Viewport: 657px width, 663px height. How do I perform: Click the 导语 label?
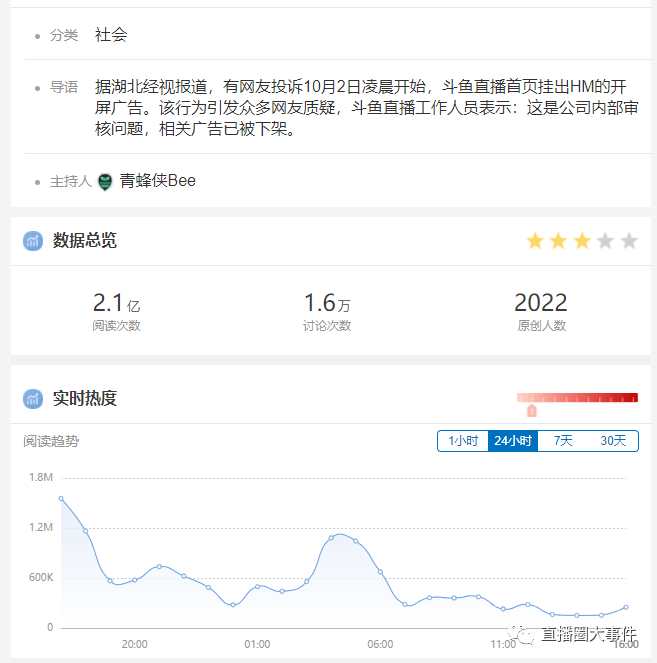(x=64, y=87)
